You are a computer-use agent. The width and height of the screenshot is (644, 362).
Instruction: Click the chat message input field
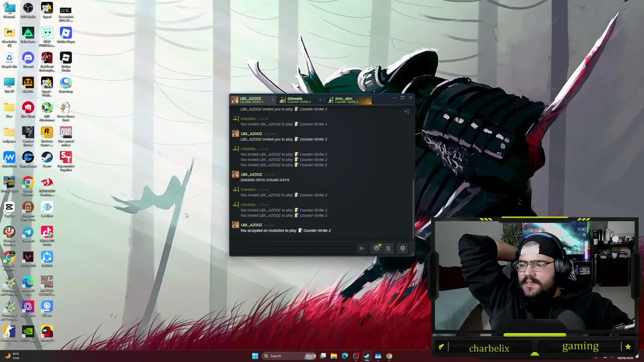click(x=294, y=248)
